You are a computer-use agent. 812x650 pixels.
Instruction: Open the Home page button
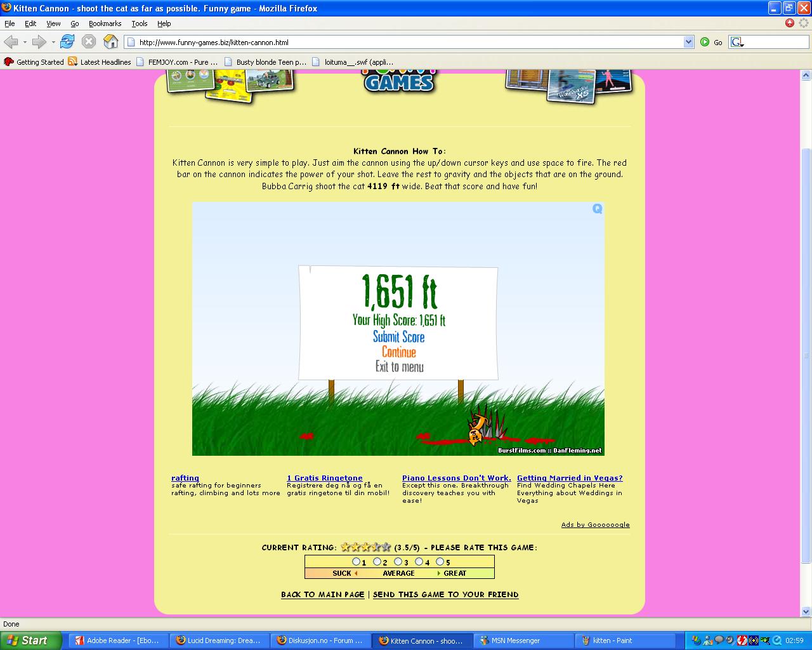pyautogui.click(x=111, y=42)
